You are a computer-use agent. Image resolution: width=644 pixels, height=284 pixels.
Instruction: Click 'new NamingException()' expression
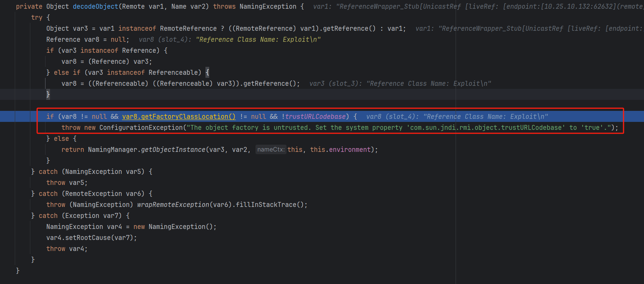tap(173, 227)
